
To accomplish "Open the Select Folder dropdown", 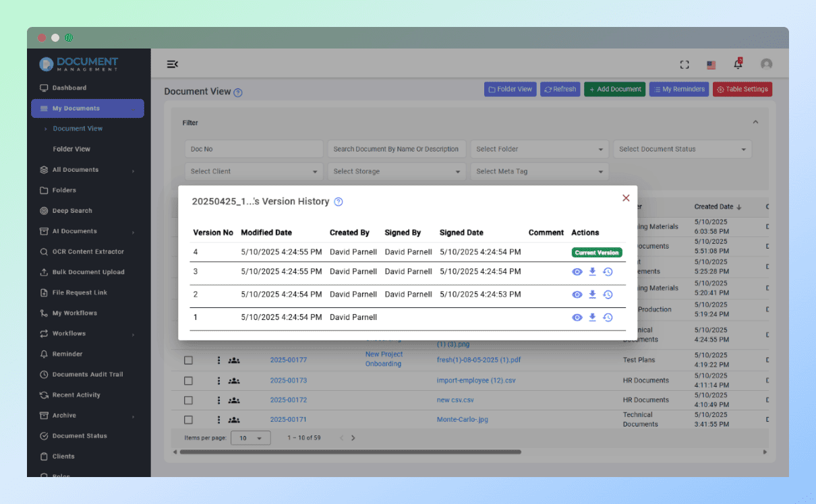I will tap(540, 149).
